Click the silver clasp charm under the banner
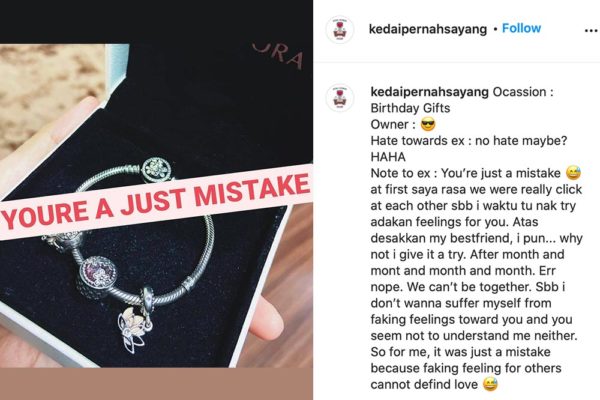 click(63, 240)
